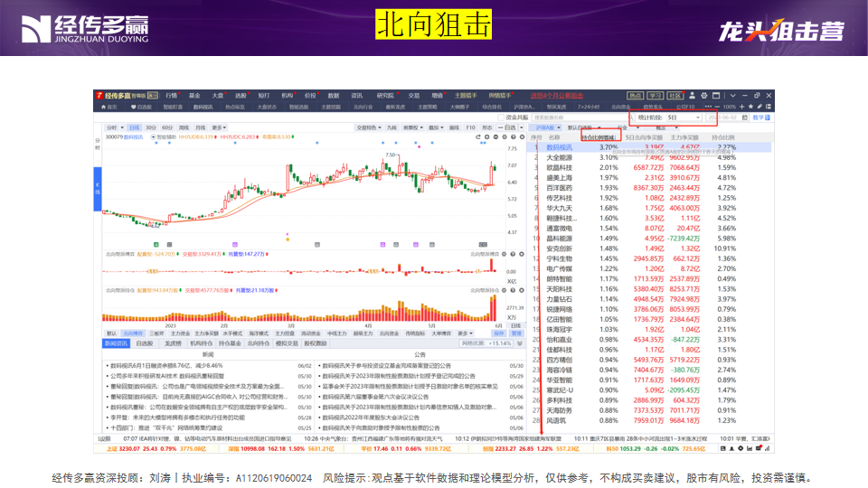Click the window layout rectangle icon
Screen dimensions: 868x488
[x=716, y=95]
